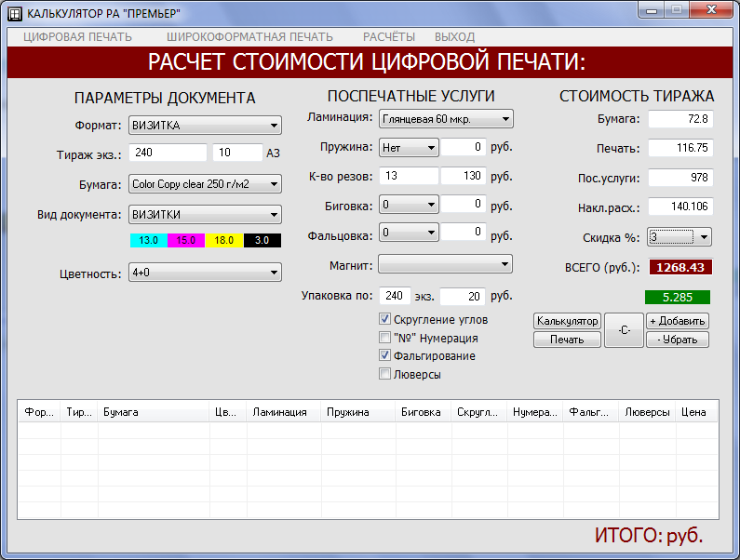
Task: Click the + Добавить button
Action: click(678, 321)
